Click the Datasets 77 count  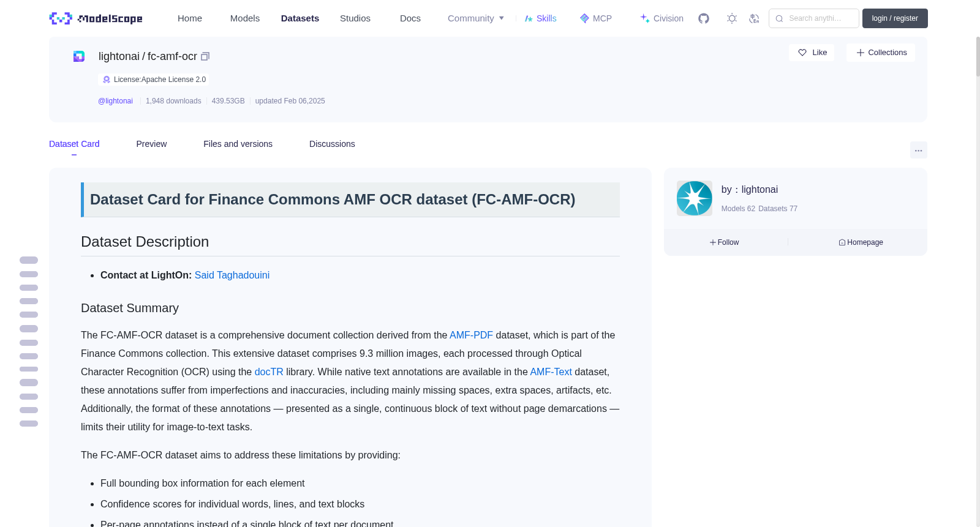pos(778,209)
